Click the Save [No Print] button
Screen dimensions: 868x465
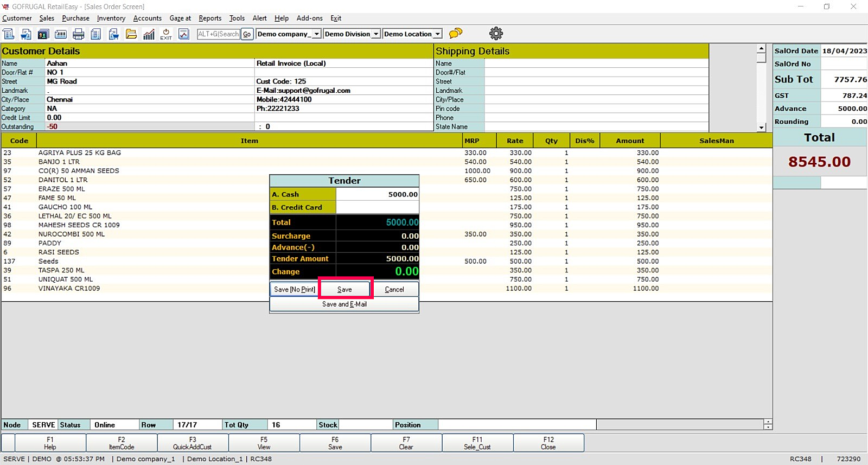pyautogui.click(x=294, y=289)
